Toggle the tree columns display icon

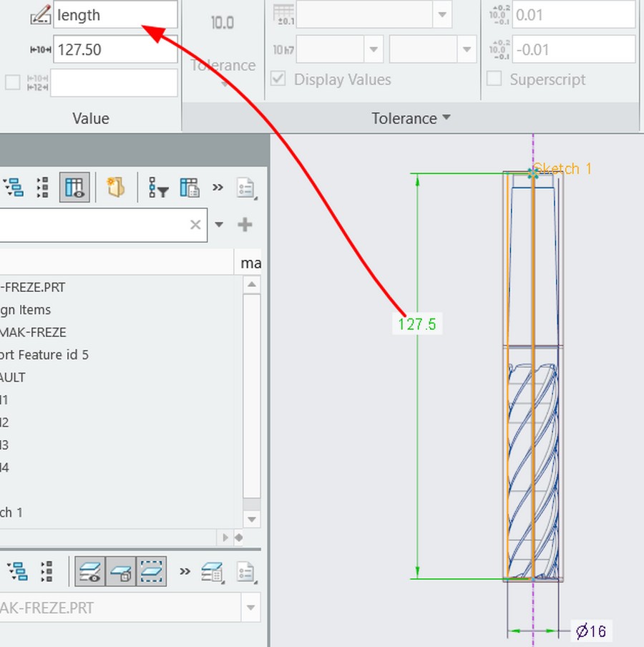coord(74,188)
